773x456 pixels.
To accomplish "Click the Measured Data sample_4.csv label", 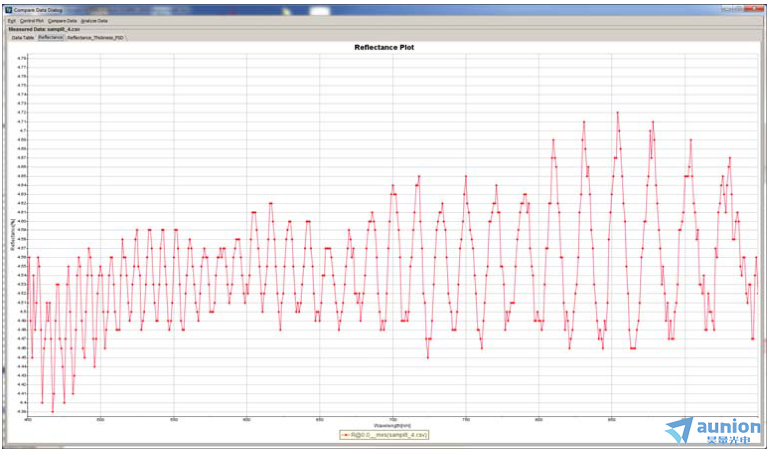I will point(44,30).
